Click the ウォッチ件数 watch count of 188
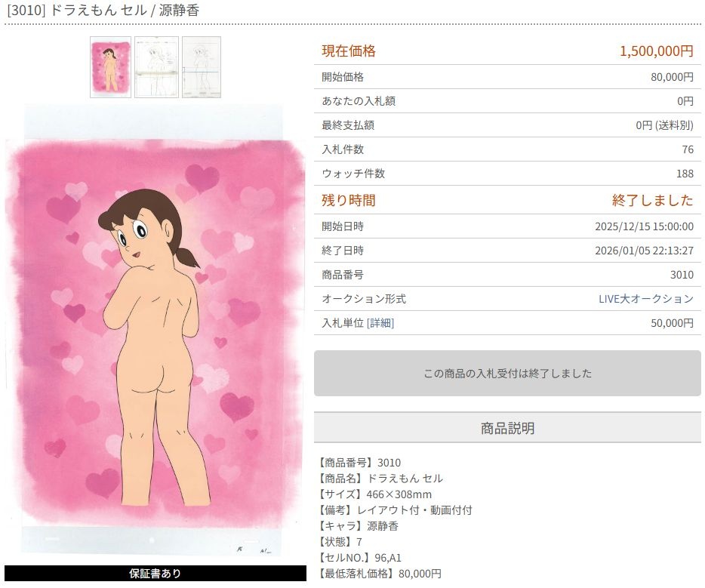The width and height of the screenshot is (705, 588). click(685, 174)
